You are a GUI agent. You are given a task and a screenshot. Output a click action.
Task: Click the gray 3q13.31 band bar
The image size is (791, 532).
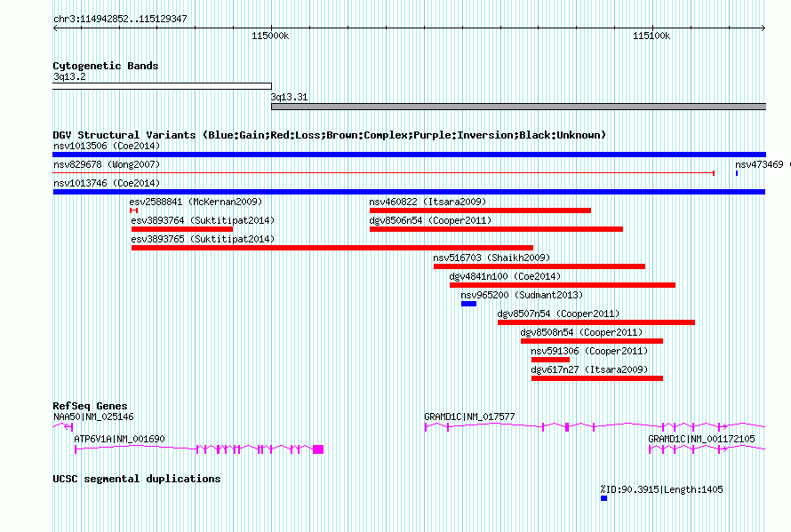click(x=518, y=107)
